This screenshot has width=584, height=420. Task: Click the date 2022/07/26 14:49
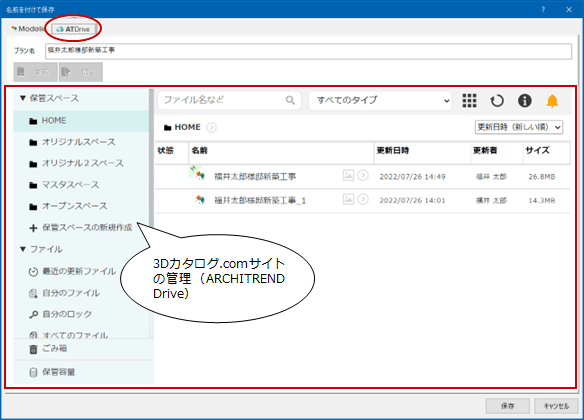[412, 177]
